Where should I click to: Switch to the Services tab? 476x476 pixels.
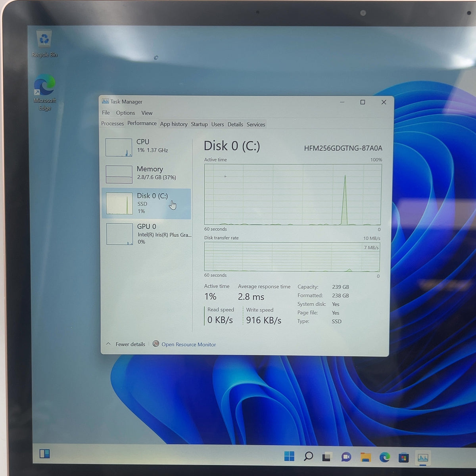coord(256,125)
